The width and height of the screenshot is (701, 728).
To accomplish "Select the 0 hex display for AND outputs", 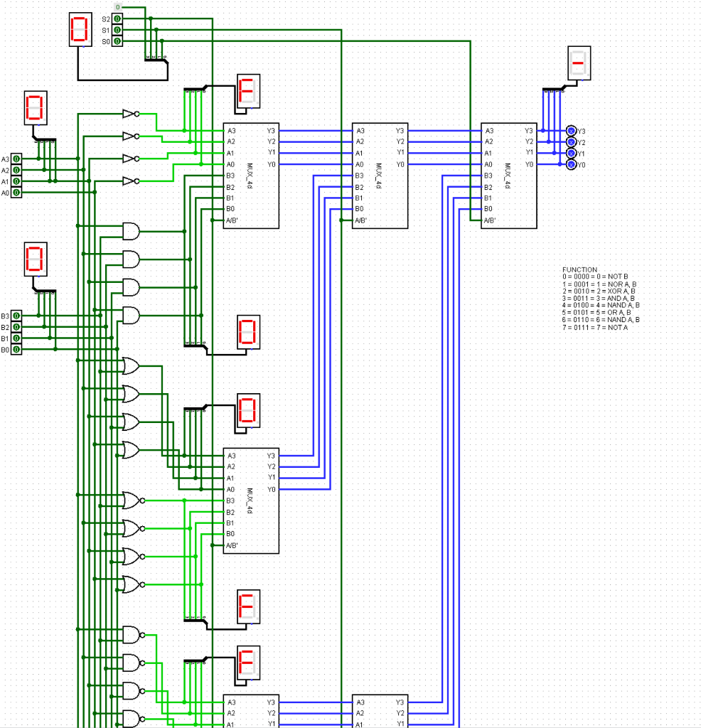I will pyautogui.click(x=248, y=333).
